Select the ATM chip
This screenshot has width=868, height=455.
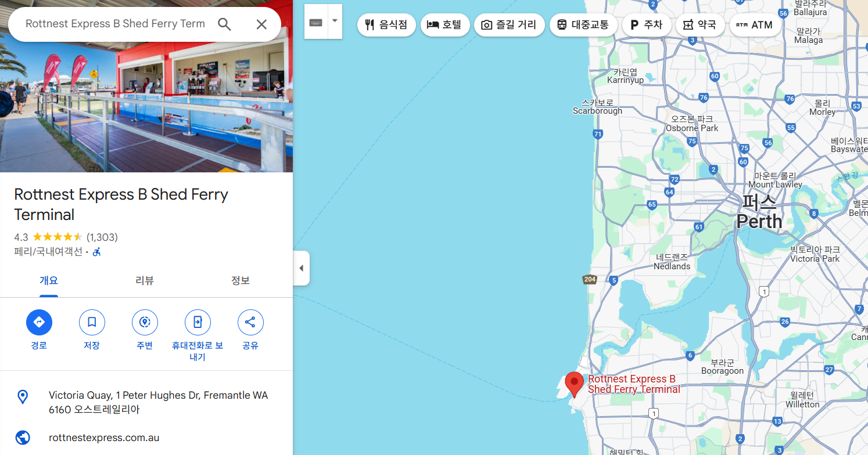click(x=755, y=25)
